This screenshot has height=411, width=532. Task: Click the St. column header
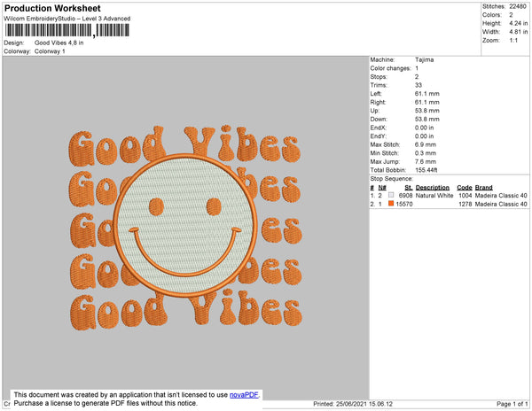tap(408, 187)
